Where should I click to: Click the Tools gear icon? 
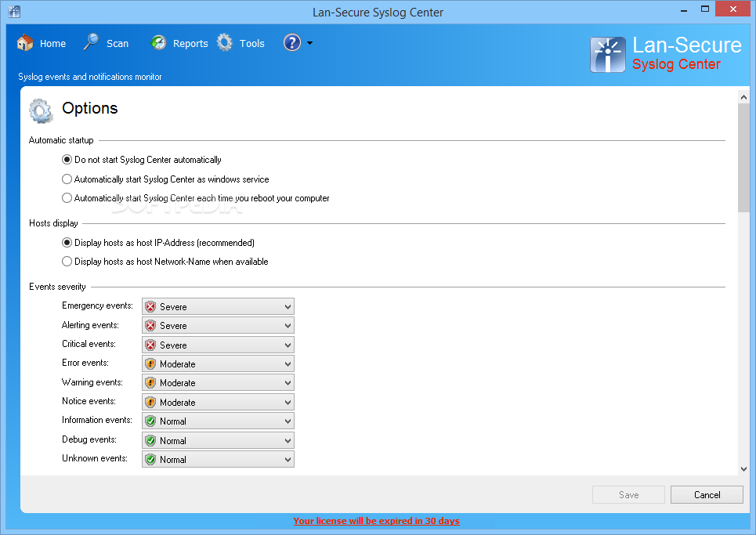pyautogui.click(x=224, y=42)
